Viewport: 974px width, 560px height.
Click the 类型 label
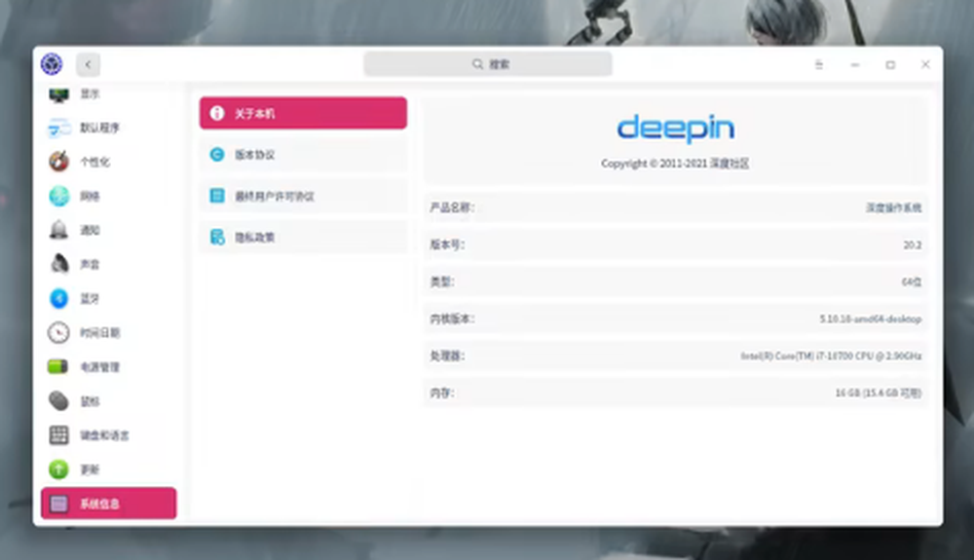442,281
